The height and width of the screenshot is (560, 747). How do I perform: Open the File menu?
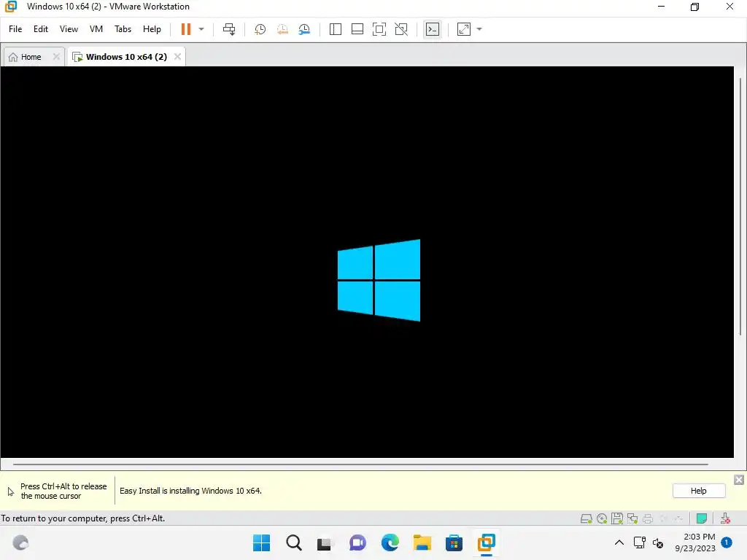(15, 29)
